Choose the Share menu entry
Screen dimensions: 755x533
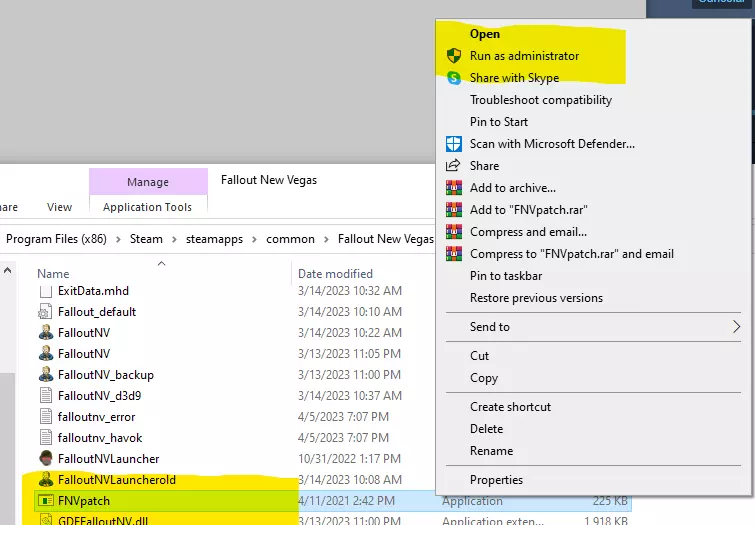click(x=484, y=166)
